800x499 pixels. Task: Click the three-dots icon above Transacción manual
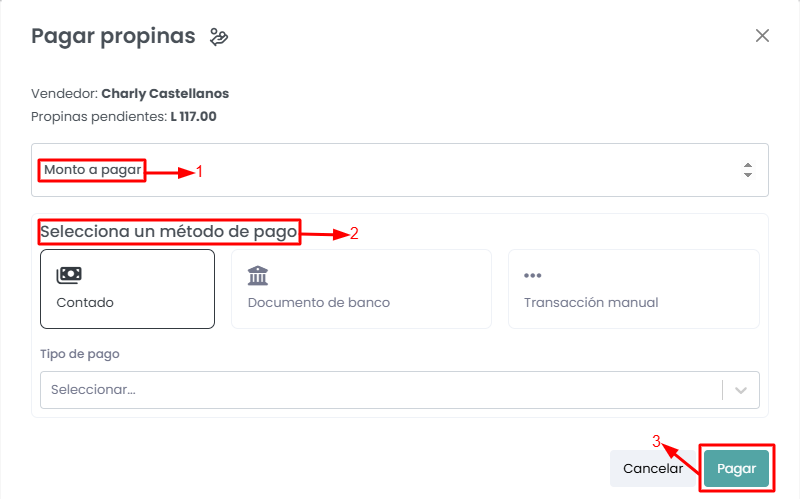[x=533, y=275]
